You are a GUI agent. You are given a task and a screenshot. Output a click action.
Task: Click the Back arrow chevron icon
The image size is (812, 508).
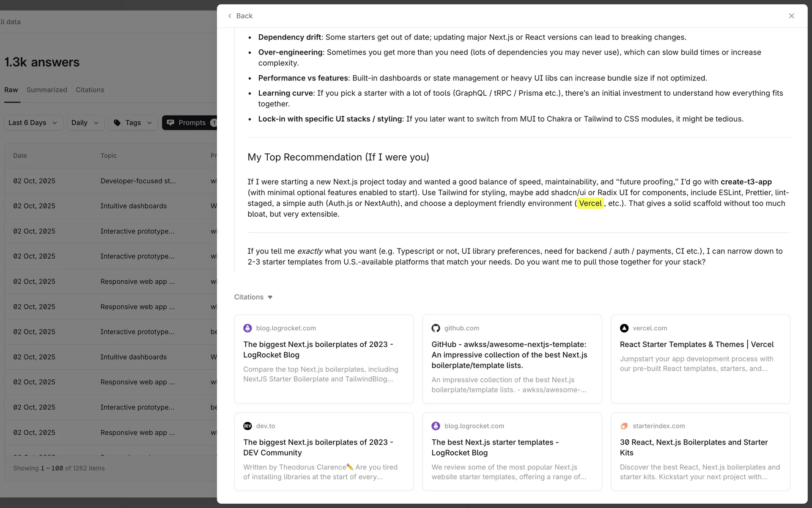(x=230, y=16)
